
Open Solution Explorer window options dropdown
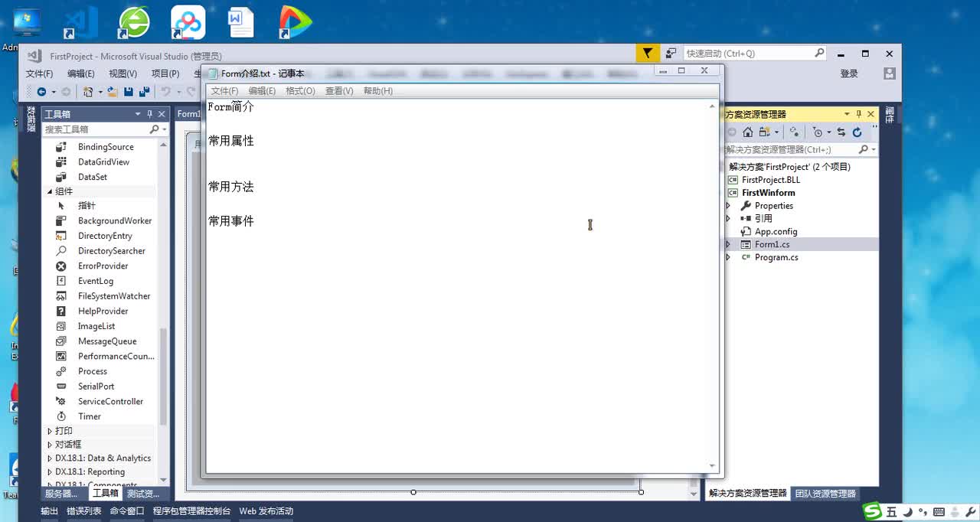(x=845, y=114)
